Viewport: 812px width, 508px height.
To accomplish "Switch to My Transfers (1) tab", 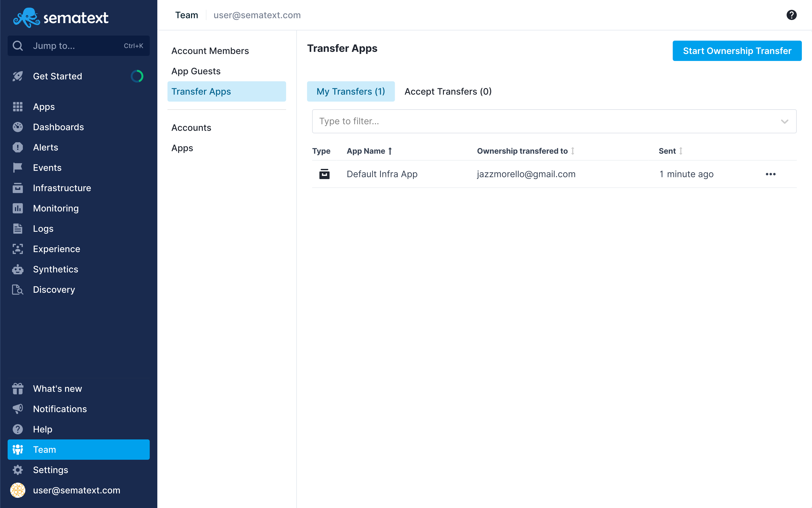I will pos(351,91).
